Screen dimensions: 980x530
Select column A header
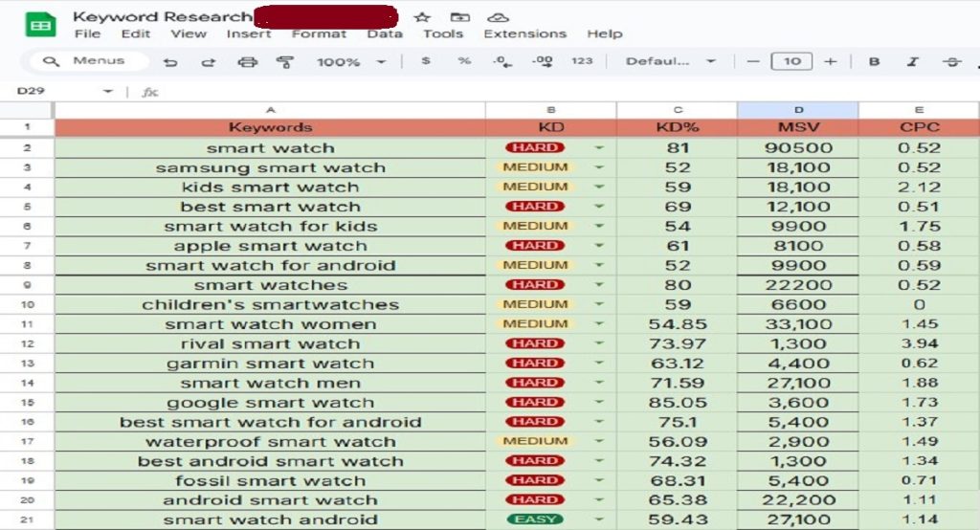pos(270,110)
